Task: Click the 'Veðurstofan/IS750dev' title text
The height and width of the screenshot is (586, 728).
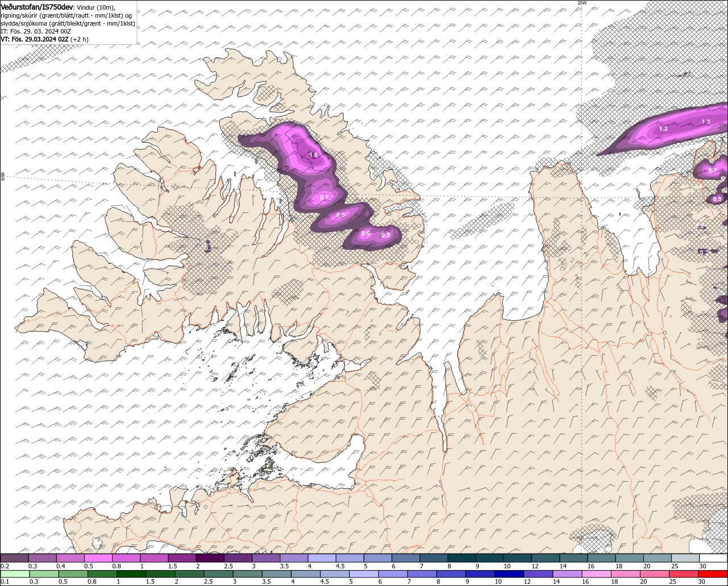Action: 37,7
